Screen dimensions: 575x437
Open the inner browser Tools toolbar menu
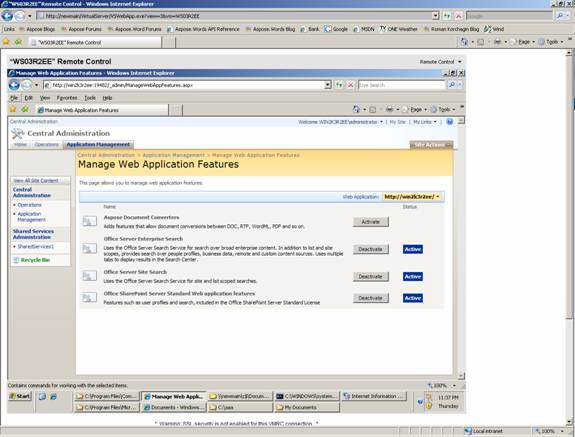pos(443,109)
